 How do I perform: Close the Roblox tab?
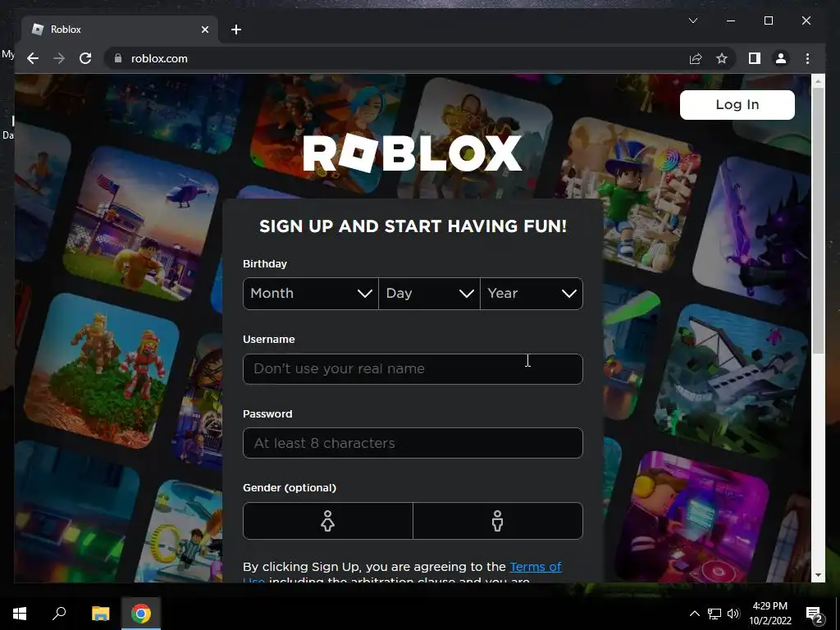[x=204, y=30]
